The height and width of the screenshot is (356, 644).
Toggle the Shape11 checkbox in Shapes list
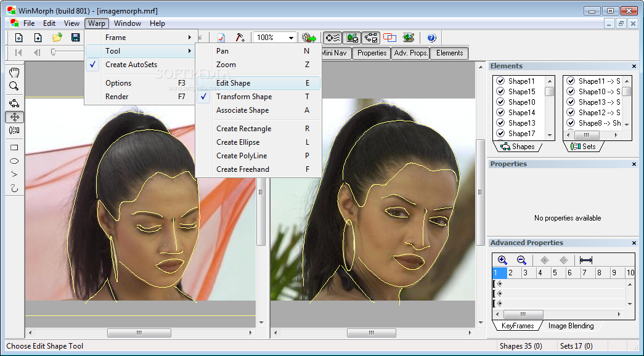pyautogui.click(x=500, y=81)
